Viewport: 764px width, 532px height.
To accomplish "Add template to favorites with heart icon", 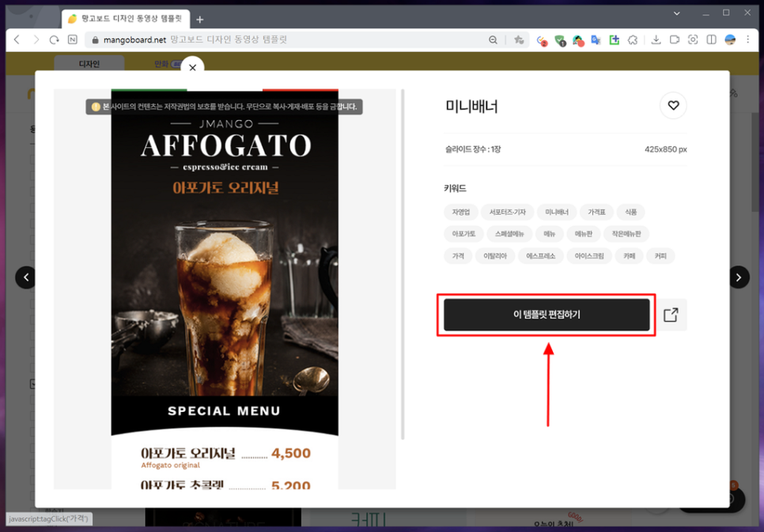I will pos(673,105).
